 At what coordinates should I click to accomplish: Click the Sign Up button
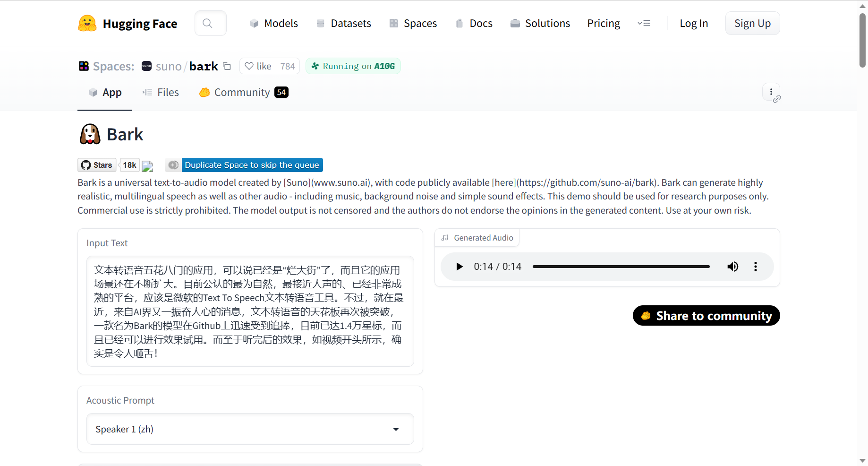(x=752, y=23)
